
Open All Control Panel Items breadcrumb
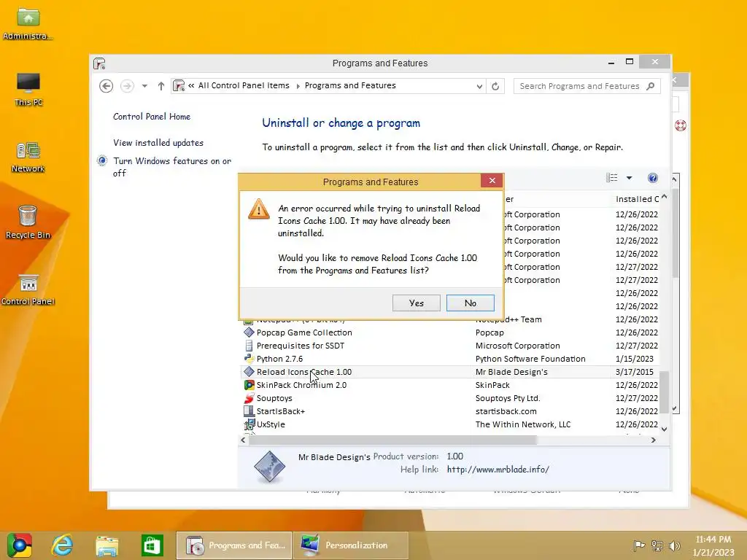click(x=244, y=86)
